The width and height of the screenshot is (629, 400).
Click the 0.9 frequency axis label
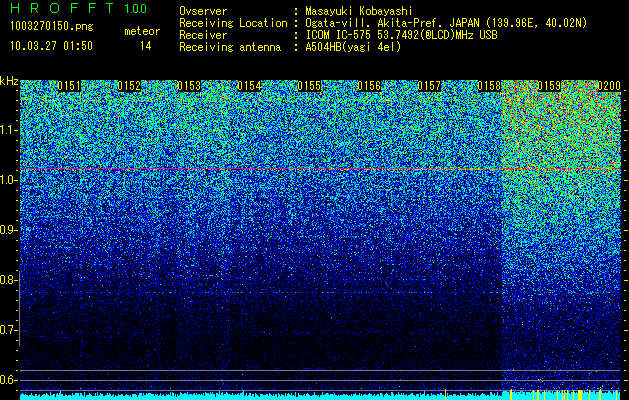pyautogui.click(x=8, y=230)
